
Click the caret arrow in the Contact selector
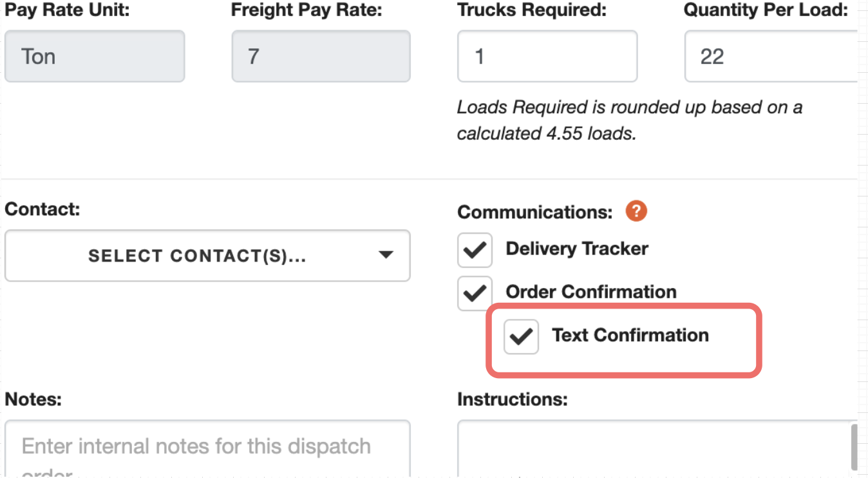click(386, 255)
